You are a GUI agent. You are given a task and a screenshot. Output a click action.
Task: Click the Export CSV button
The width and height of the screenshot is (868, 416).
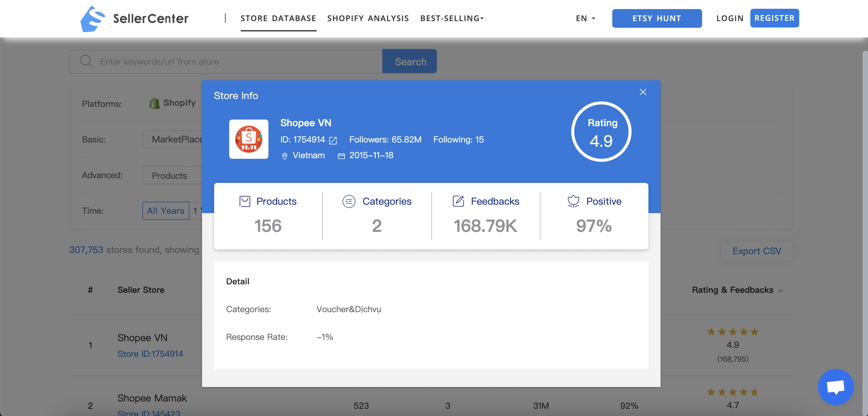tap(756, 251)
